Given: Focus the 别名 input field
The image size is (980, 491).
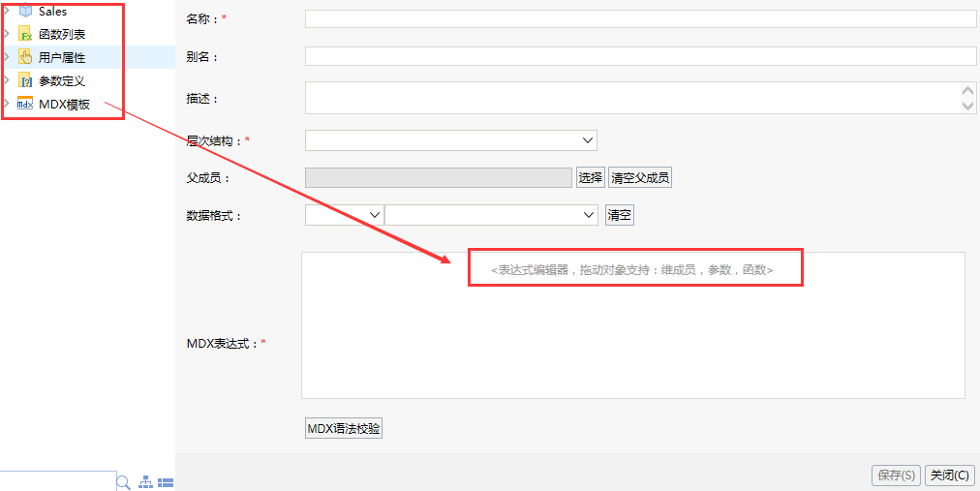Looking at the screenshot, I should 641,56.
